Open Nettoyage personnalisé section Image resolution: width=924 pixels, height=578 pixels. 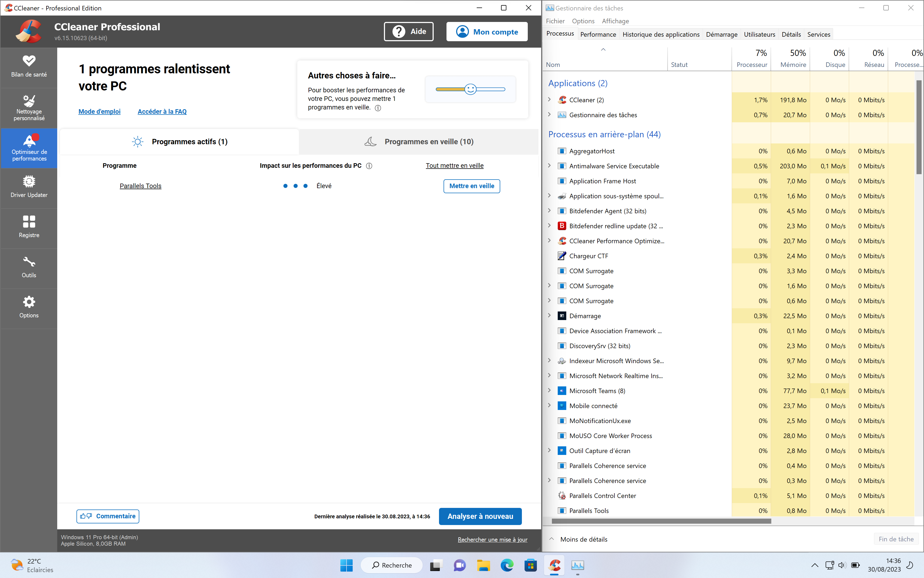(29, 108)
